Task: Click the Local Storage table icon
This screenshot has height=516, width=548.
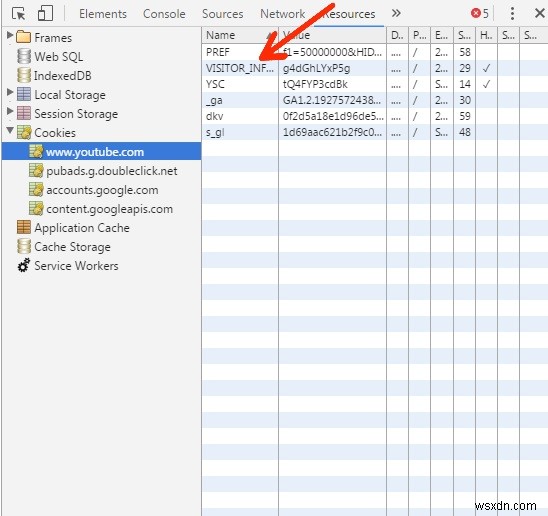Action: [x=24, y=94]
